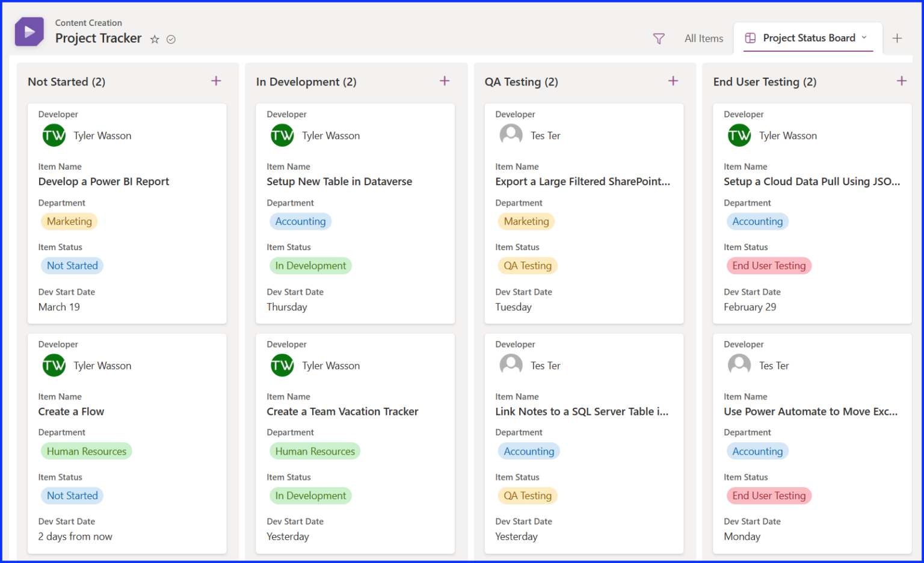Click the board view icon beside Project Status Board
This screenshot has width=924, height=563.
[x=750, y=37]
